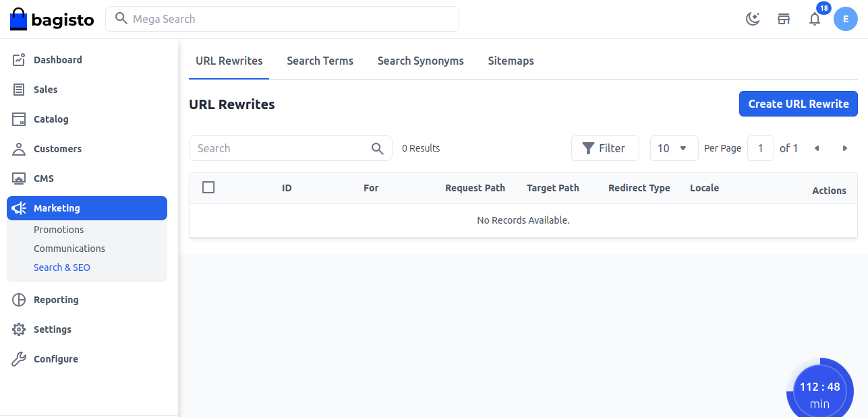Open the Filter panel
This screenshot has width=868, height=417.
point(605,148)
